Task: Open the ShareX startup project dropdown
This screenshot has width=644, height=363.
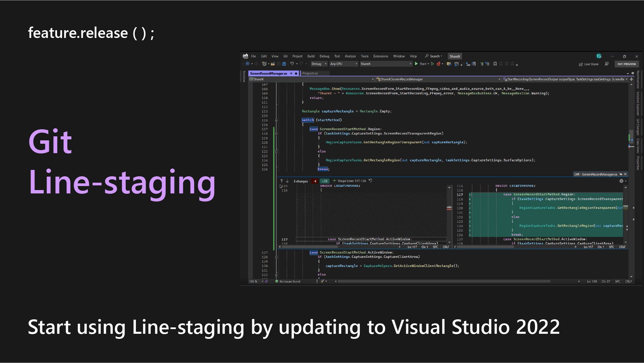Action: (x=386, y=64)
